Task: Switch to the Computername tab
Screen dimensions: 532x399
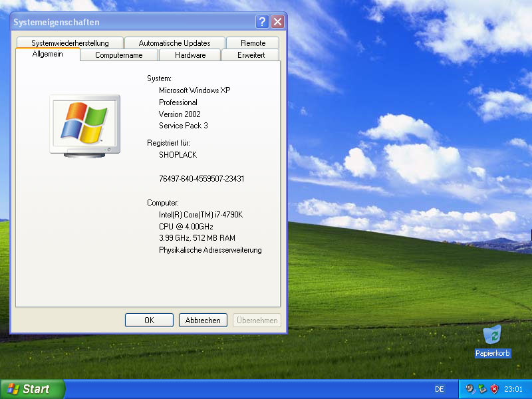Action: pos(119,55)
